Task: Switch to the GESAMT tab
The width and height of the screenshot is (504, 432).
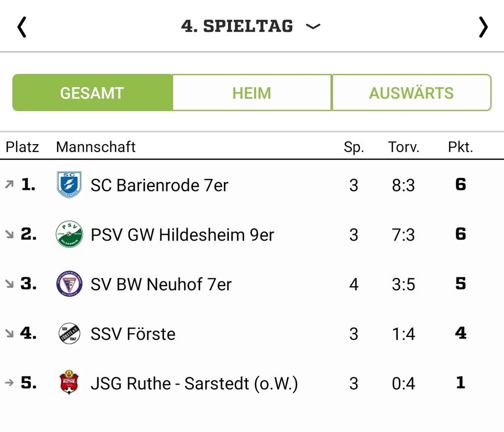Action: click(92, 93)
